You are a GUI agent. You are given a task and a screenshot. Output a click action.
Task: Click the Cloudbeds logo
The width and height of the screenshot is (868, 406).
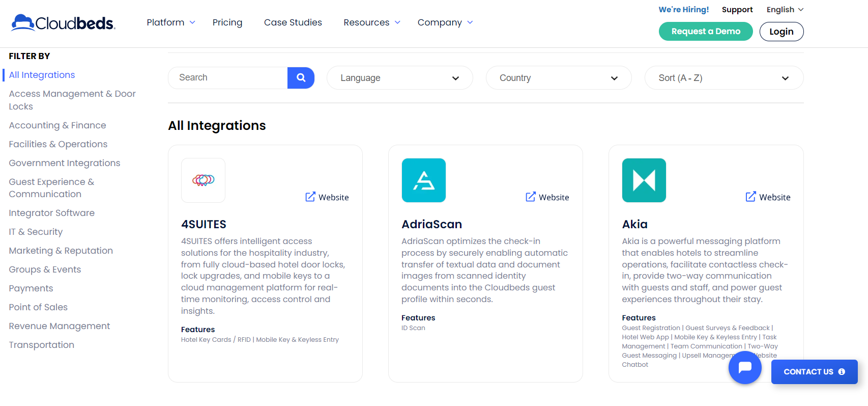pos(64,23)
